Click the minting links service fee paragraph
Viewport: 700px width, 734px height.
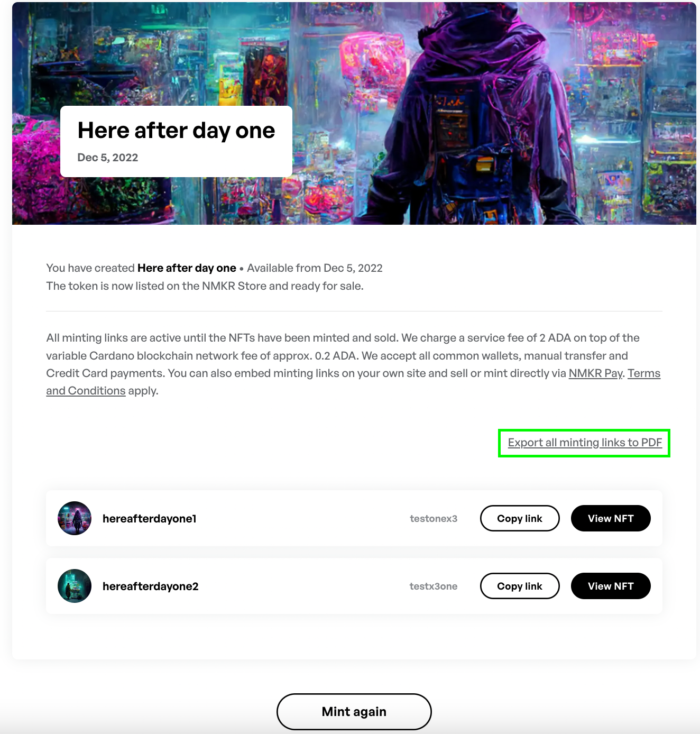point(354,364)
